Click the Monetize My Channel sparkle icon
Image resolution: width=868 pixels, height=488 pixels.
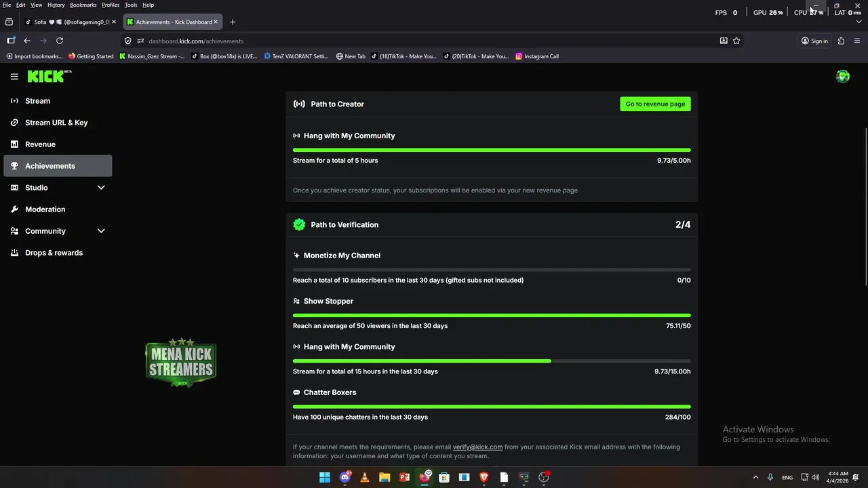coord(296,256)
